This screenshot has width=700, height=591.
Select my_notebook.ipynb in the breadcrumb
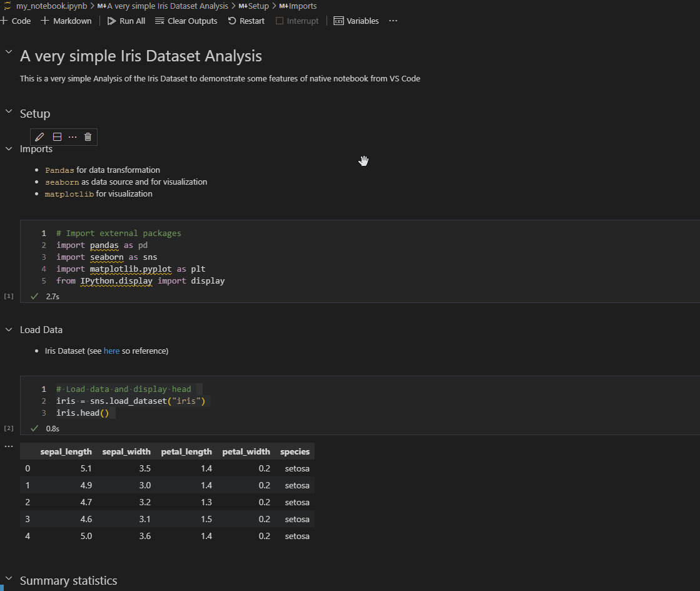(x=51, y=6)
